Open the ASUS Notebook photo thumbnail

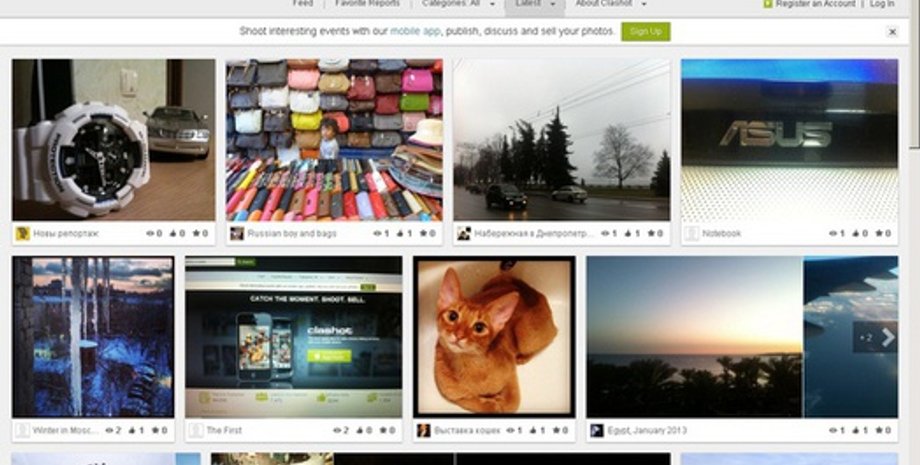point(789,140)
